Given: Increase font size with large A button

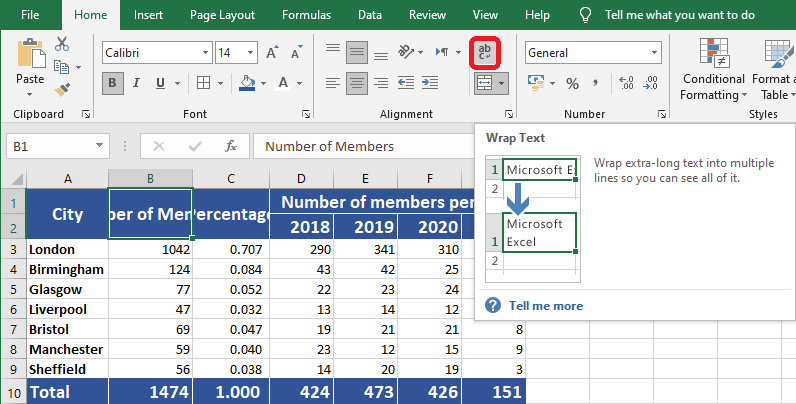Looking at the screenshot, I should 272,52.
